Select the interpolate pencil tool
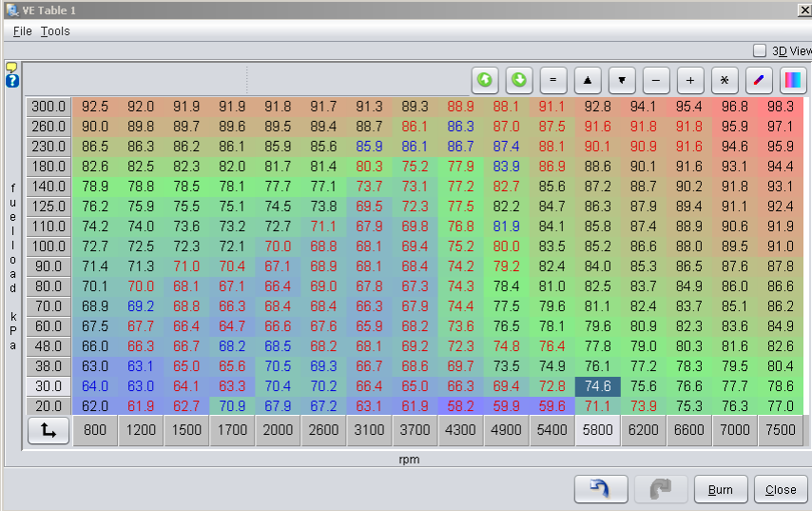 coord(759,80)
